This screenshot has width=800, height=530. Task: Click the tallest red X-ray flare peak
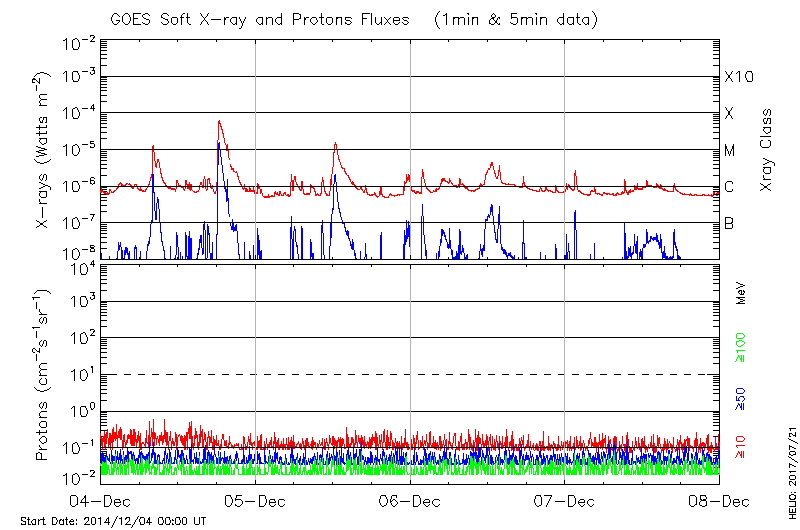[x=219, y=122]
